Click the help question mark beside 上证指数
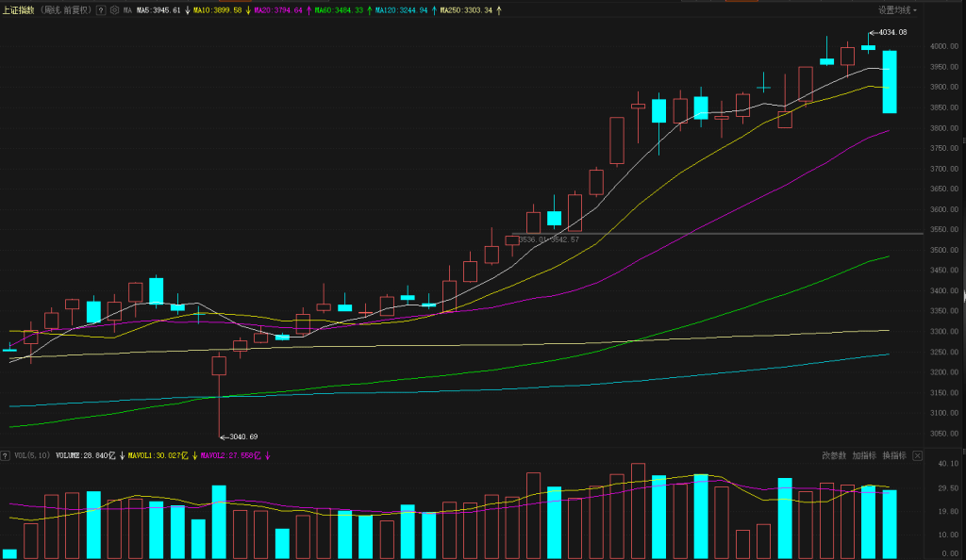The width and height of the screenshot is (966, 560). pos(101,10)
